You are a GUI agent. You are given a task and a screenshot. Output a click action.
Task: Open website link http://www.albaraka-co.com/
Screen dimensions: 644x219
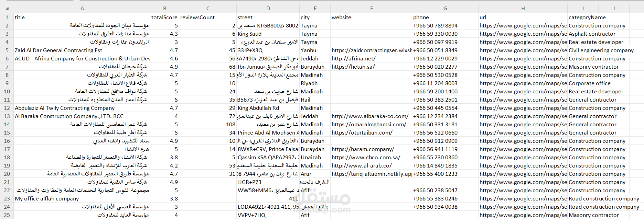click(370, 116)
